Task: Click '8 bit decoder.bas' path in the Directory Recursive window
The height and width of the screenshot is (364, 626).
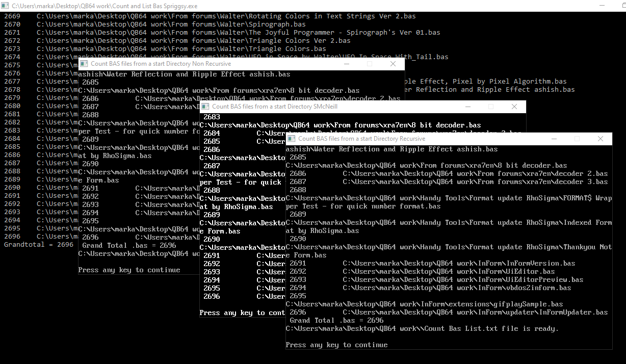Action: (x=426, y=165)
